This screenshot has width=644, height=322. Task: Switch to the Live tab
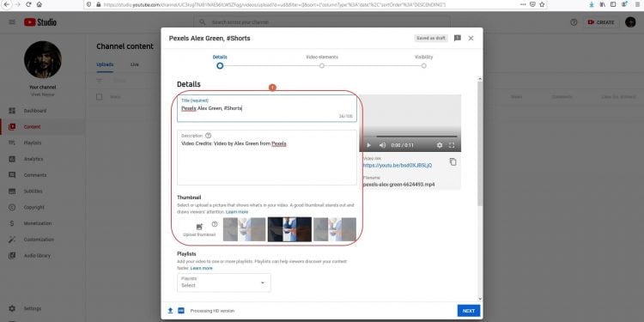tap(135, 64)
